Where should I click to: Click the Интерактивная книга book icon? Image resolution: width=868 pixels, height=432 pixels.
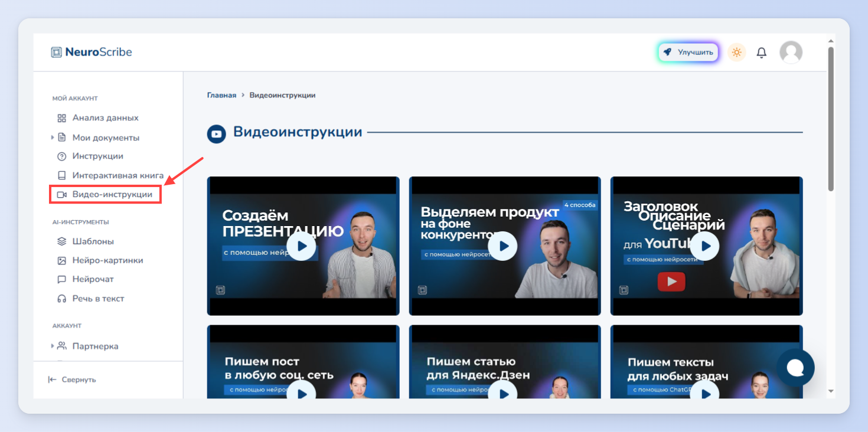[61, 175]
